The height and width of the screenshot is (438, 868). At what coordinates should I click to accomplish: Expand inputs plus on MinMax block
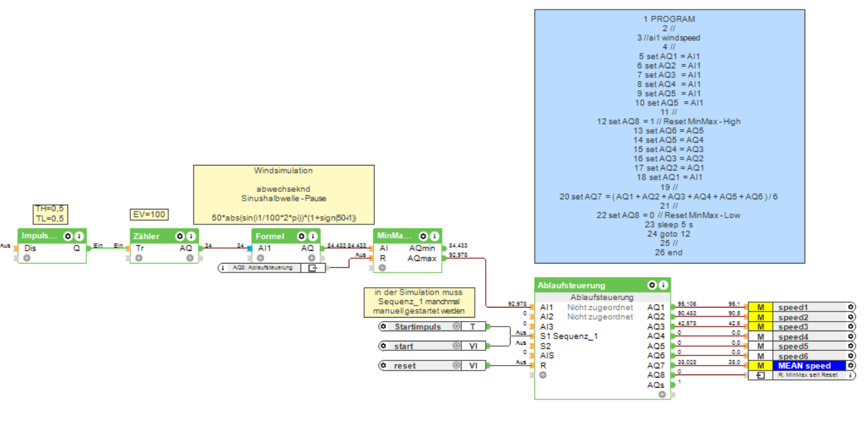pyautogui.click(x=382, y=268)
